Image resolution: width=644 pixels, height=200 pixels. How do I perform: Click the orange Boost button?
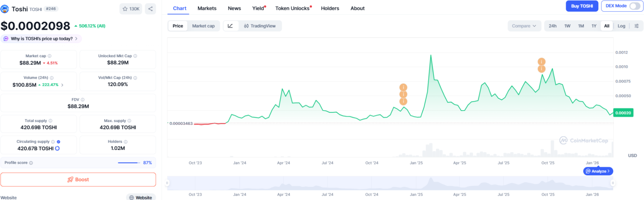click(x=78, y=180)
